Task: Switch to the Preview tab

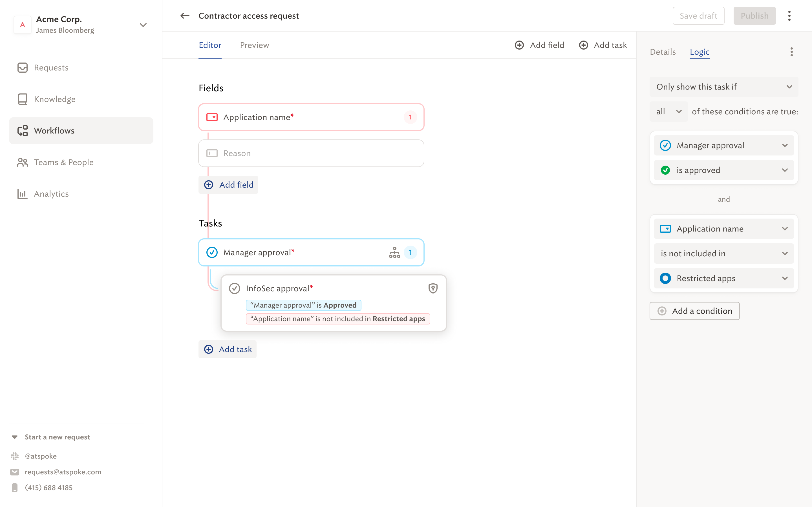Action: (254, 45)
